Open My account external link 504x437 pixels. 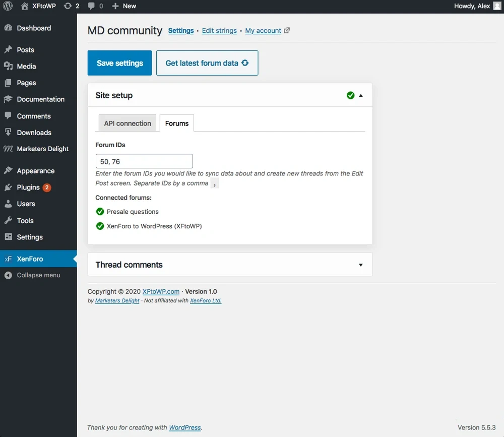click(x=263, y=31)
